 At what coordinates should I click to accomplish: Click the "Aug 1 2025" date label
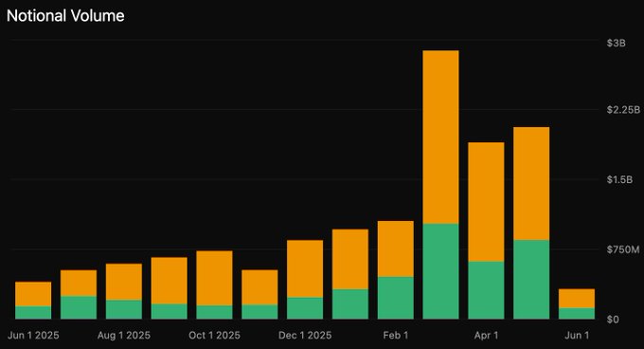tap(124, 336)
